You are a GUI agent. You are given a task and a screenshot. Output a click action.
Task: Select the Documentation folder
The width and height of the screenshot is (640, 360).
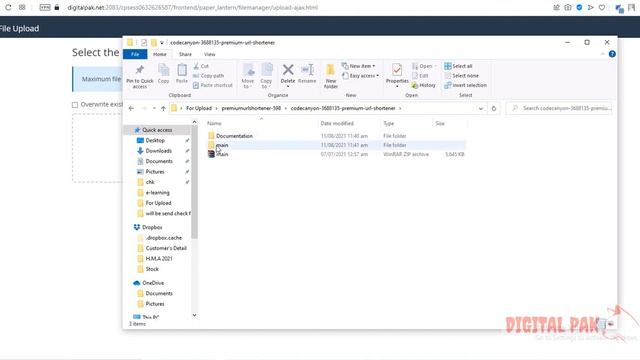coord(234,136)
